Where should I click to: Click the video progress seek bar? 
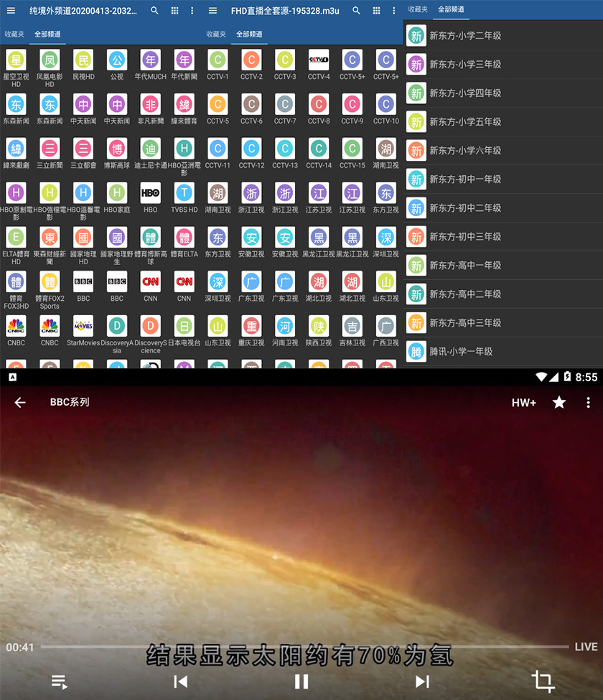(x=301, y=647)
